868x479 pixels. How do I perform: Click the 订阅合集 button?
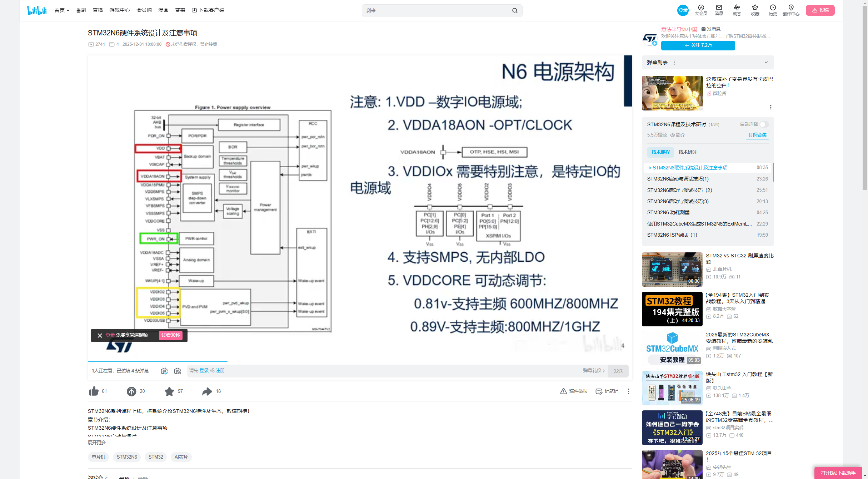[x=757, y=135]
